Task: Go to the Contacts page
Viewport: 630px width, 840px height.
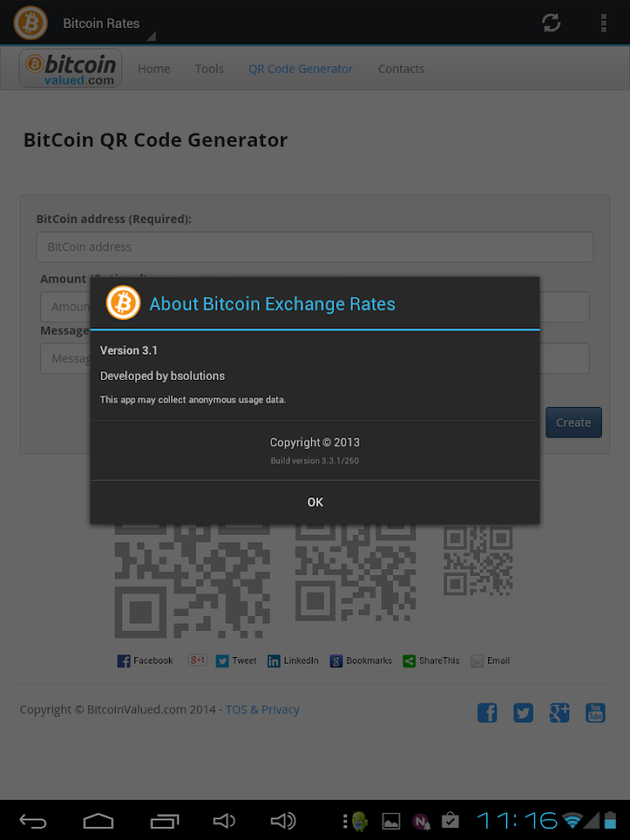Action: coord(401,68)
